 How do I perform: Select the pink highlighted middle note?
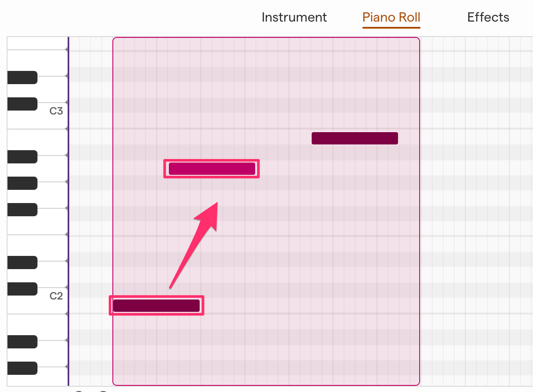pos(212,168)
